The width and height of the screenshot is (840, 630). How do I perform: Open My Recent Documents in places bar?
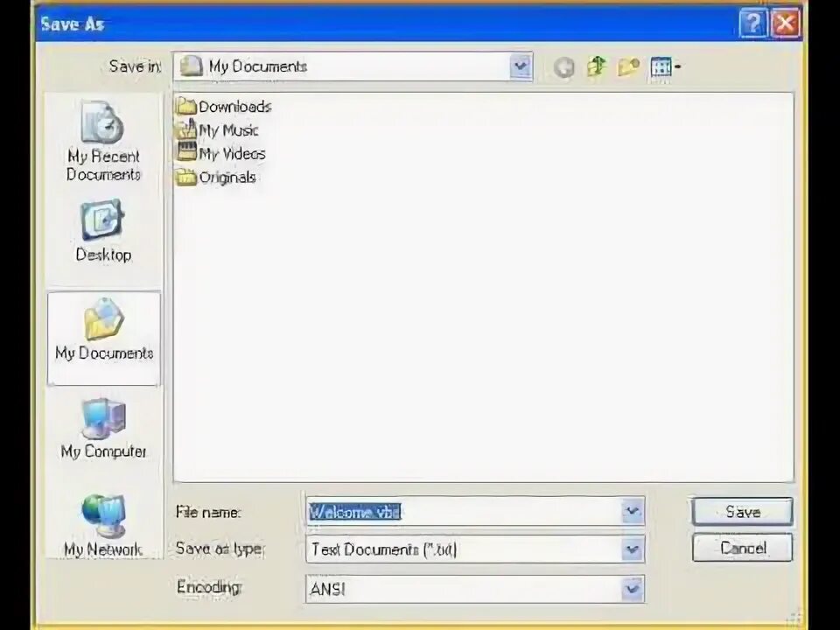coord(103,142)
